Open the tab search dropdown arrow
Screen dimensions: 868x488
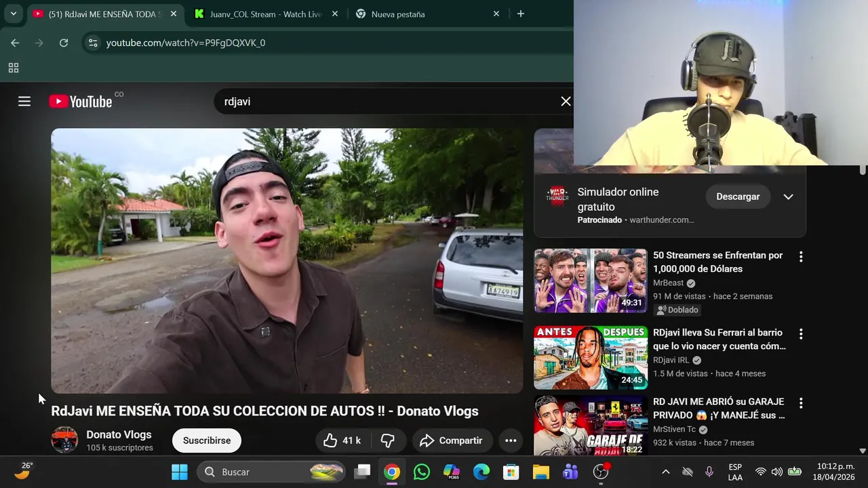13,14
